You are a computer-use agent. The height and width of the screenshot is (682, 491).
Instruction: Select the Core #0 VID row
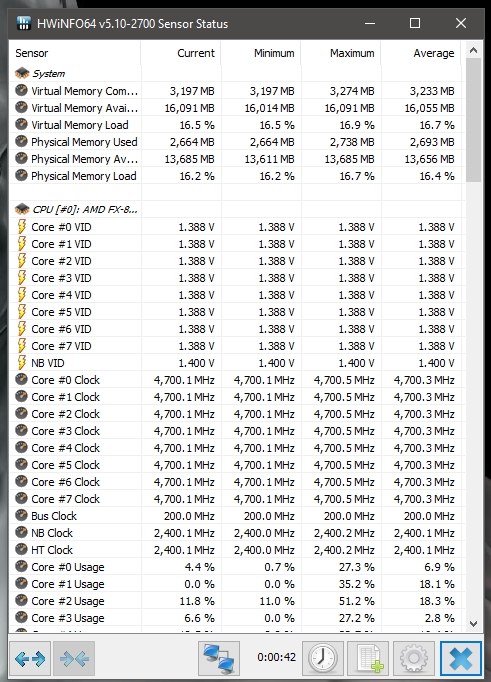(x=235, y=227)
